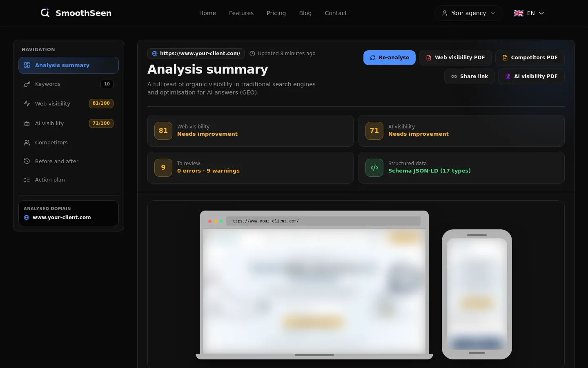Select Action plan in sidebar
This screenshot has height=368, width=588.
(69, 180)
